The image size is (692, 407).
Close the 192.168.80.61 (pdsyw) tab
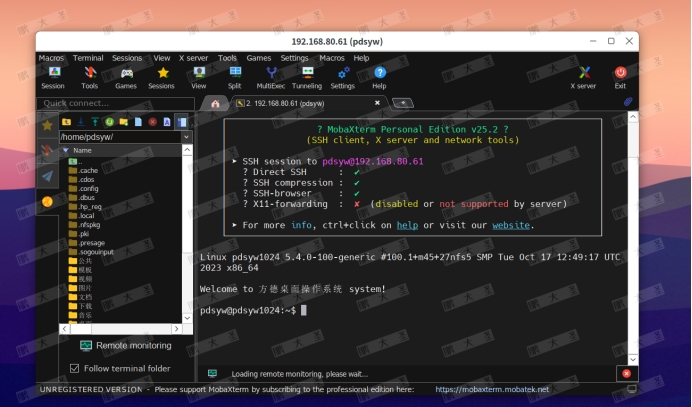tap(377, 103)
